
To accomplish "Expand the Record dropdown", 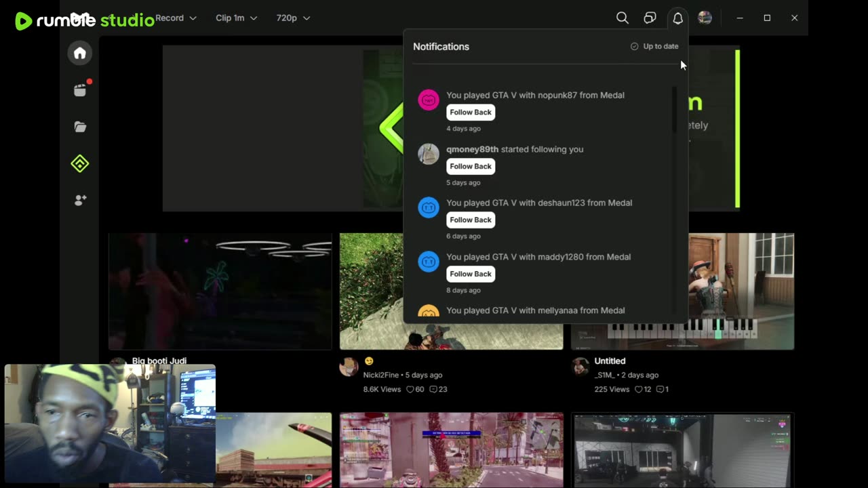I will pos(176,18).
